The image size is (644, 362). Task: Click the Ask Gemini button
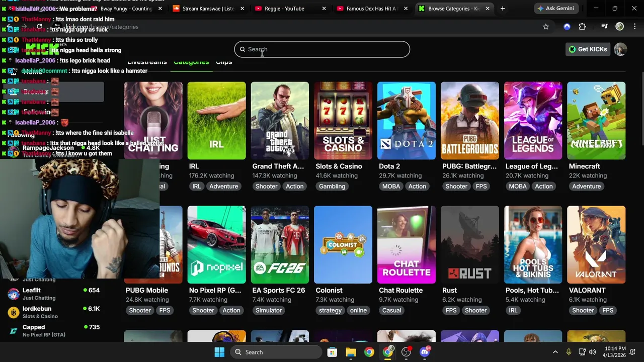[557, 9]
